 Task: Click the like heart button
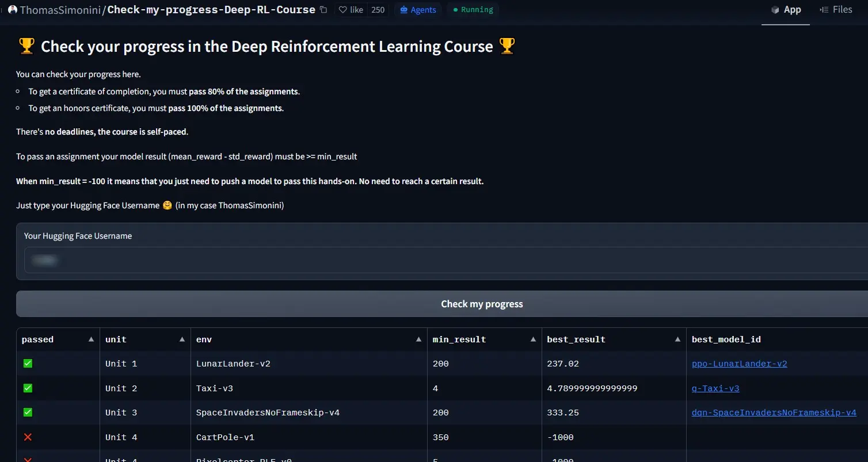coord(351,10)
